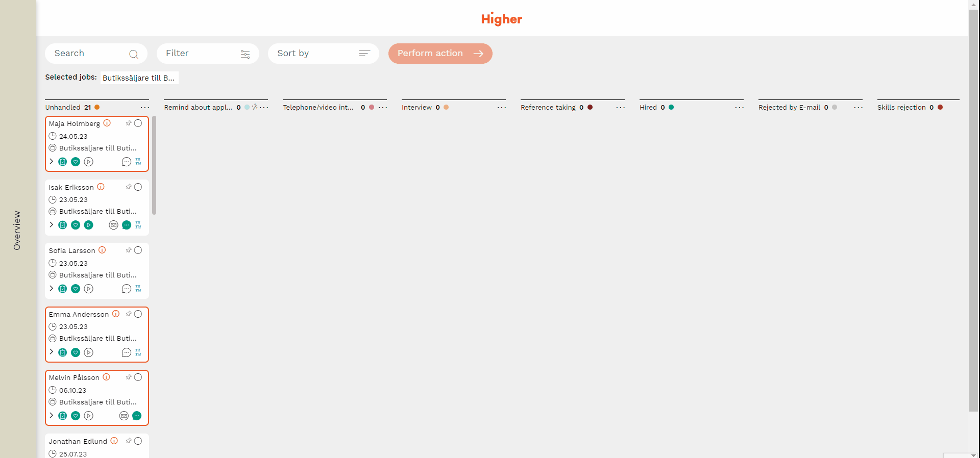Select Jonathan Edlund's round checkbox
Viewport: 980px width, 458px height.
(x=138, y=441)
